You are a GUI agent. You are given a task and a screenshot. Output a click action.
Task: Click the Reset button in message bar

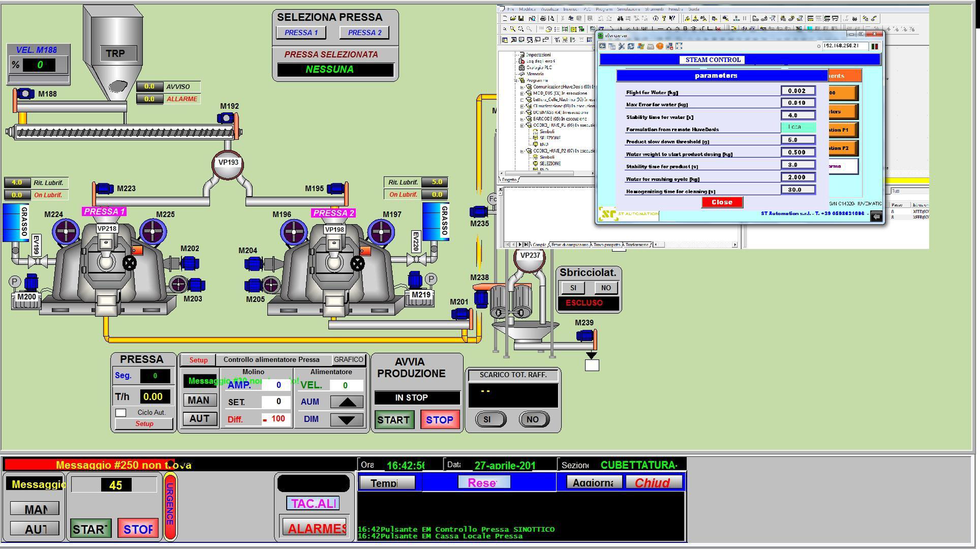pos(484,483)
